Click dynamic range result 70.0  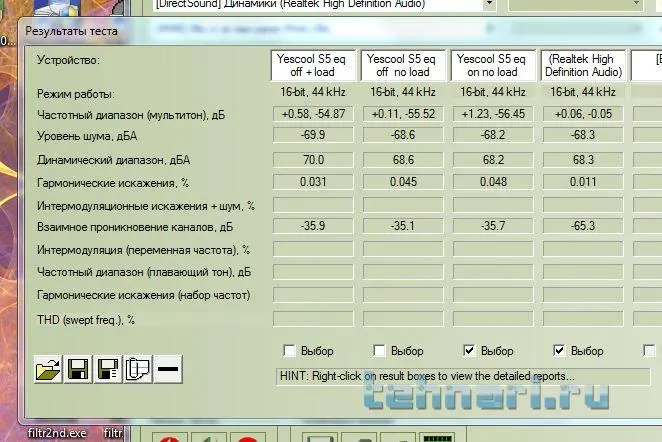point(313,160)
